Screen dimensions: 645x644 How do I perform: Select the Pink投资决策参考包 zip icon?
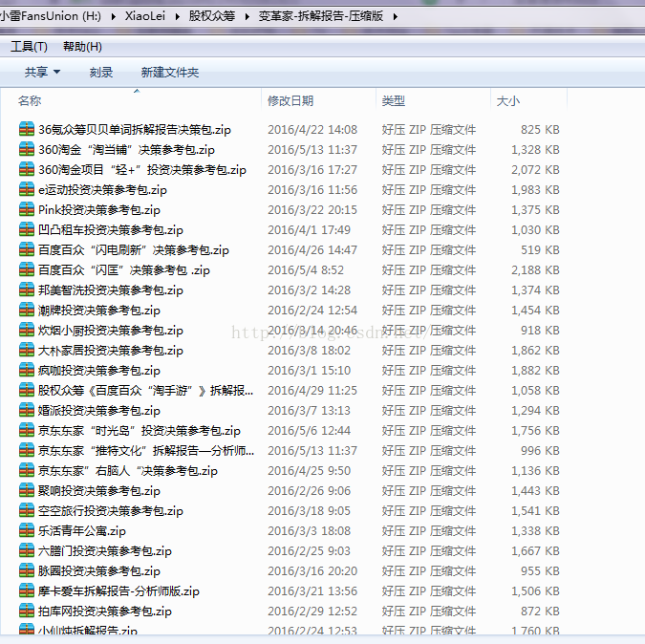tap(27, 210)
